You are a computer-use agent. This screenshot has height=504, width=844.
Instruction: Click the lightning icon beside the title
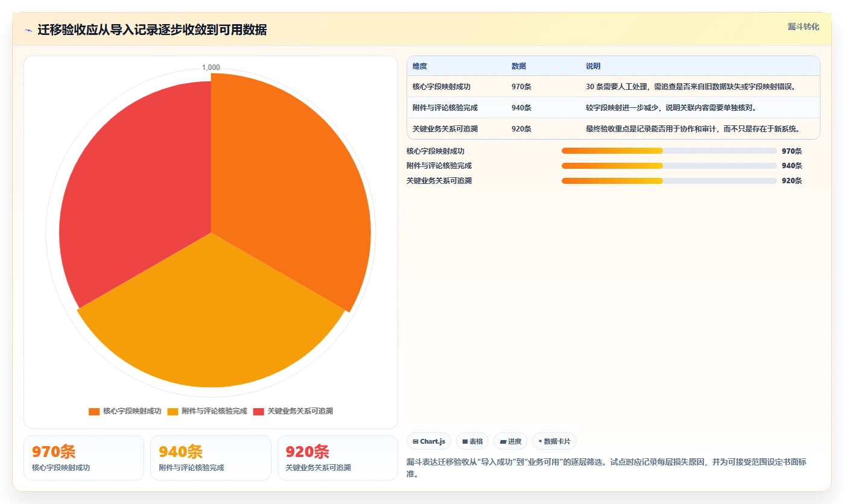[x=29, y=30]
